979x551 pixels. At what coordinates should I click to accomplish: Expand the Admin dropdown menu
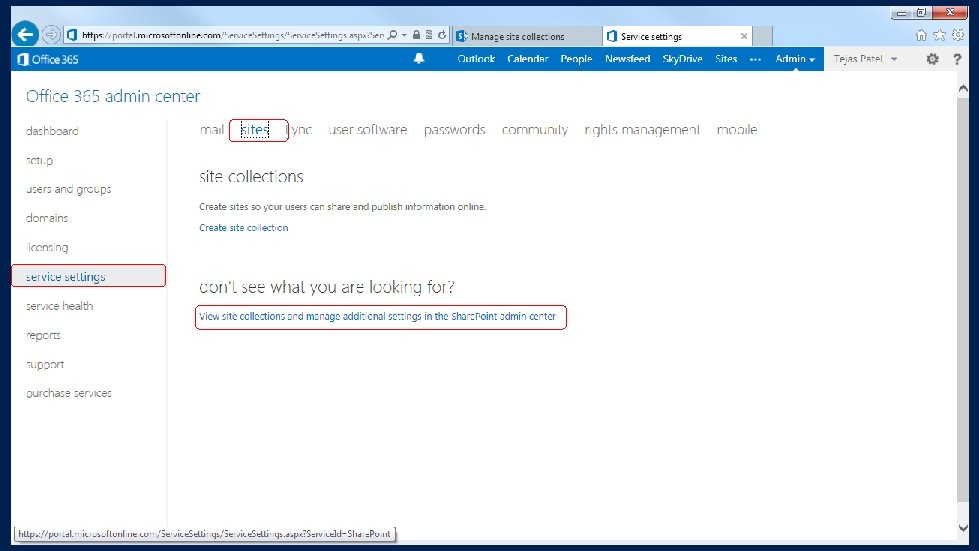795,59
